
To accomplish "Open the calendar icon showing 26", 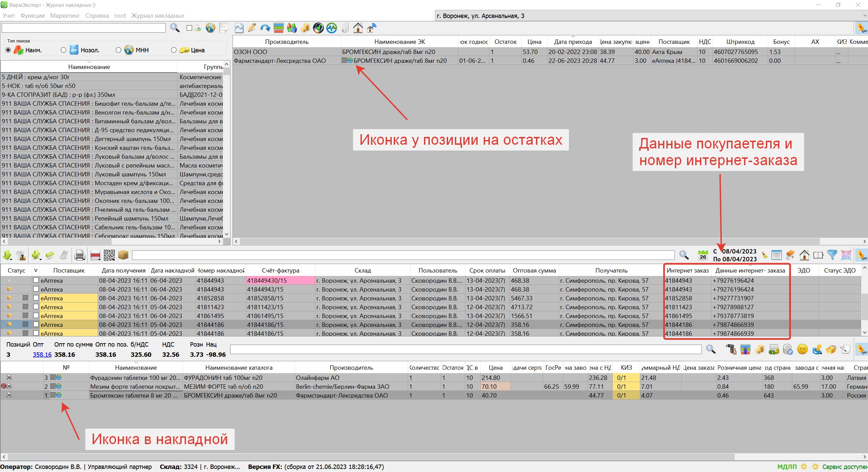I will click(x=703, y=255).
